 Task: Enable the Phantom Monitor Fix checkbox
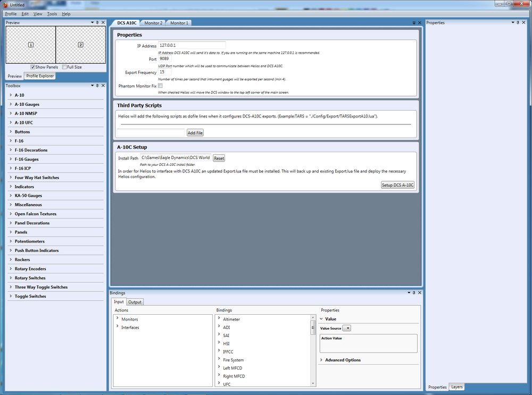tap(160, 86)
